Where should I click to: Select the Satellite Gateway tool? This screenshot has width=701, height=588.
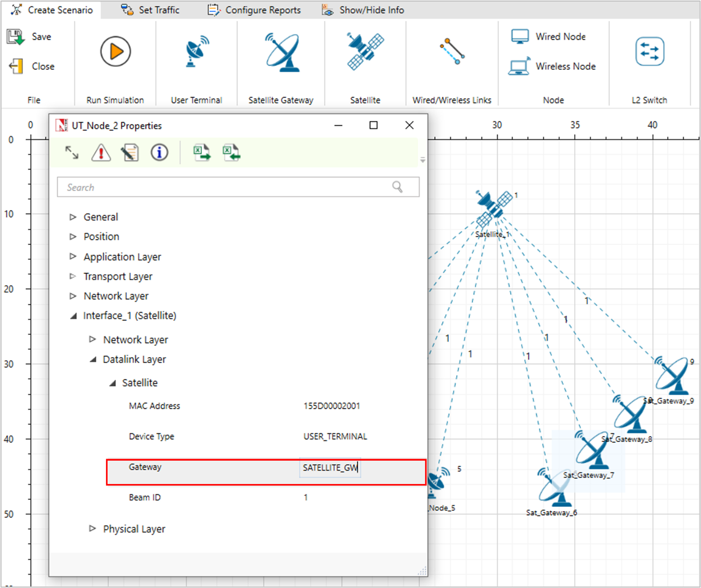tap(281, 53)
